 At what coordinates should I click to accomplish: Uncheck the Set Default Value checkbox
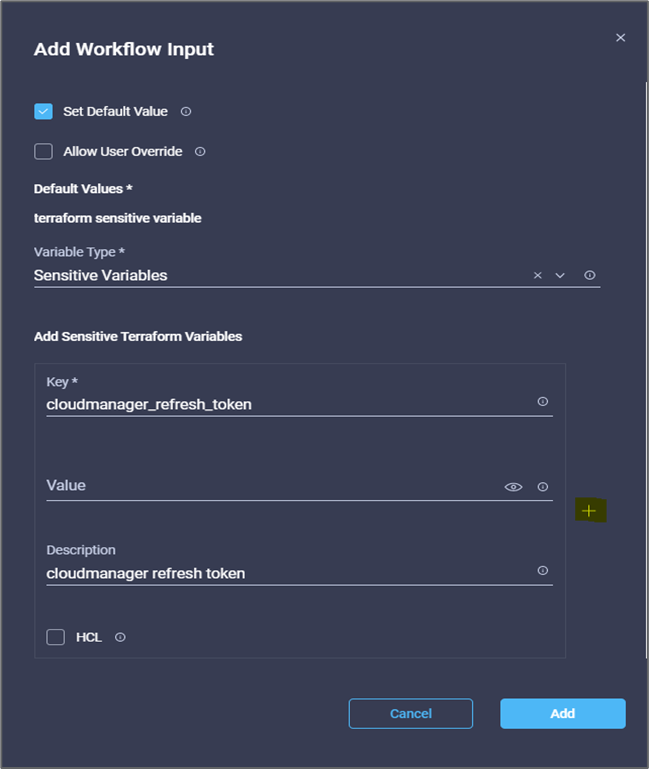coord(43,112)
